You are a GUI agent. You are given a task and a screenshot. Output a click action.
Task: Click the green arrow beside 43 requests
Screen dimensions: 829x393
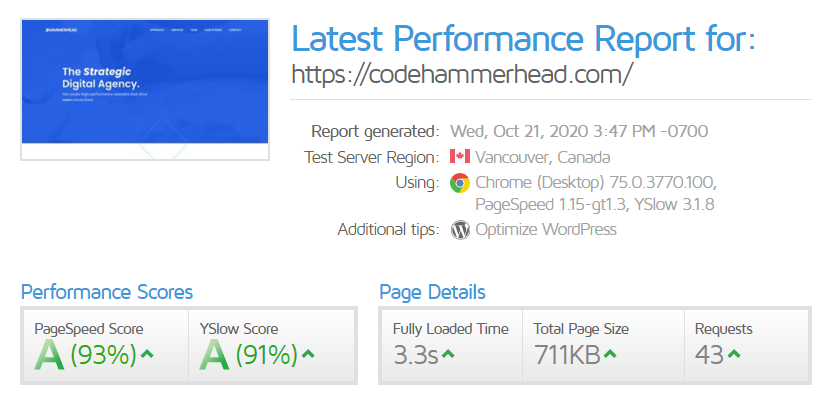pos(733,354)
